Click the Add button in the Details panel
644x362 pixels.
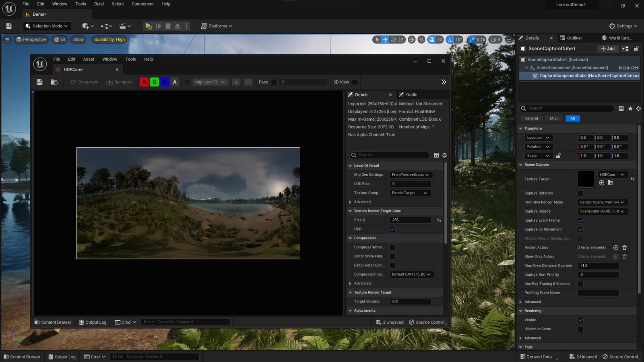pos(607,48)
